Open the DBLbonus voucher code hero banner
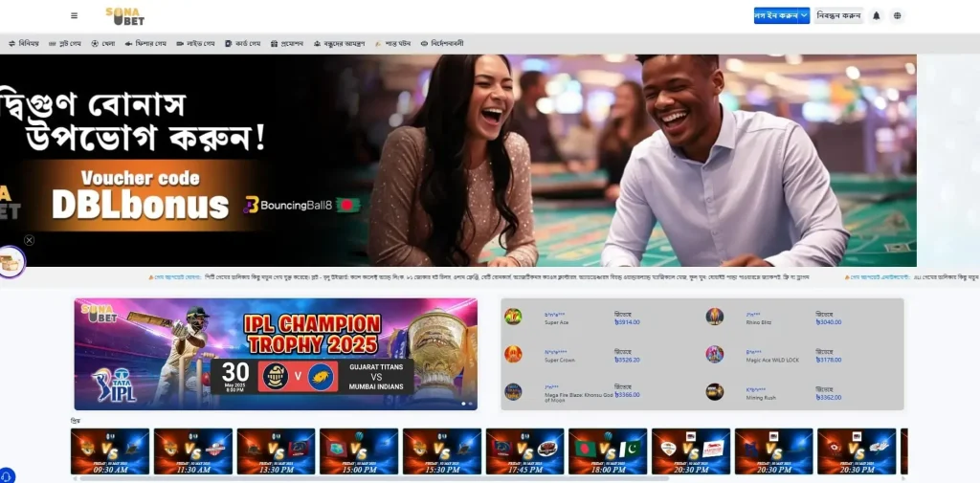 [x=458, y=161]
